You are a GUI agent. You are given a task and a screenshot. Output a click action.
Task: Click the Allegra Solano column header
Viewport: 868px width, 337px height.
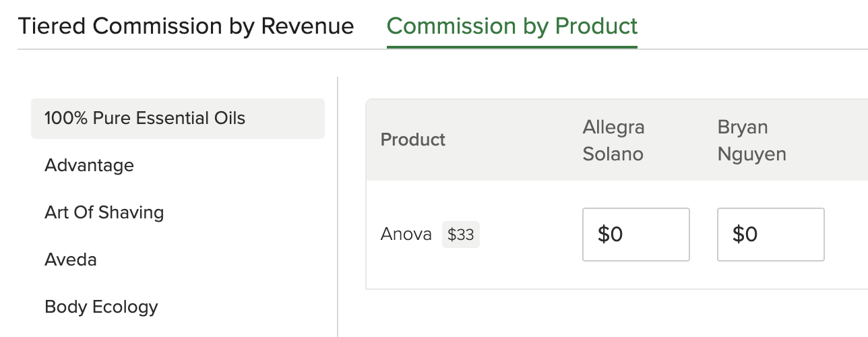click(613, 140)
